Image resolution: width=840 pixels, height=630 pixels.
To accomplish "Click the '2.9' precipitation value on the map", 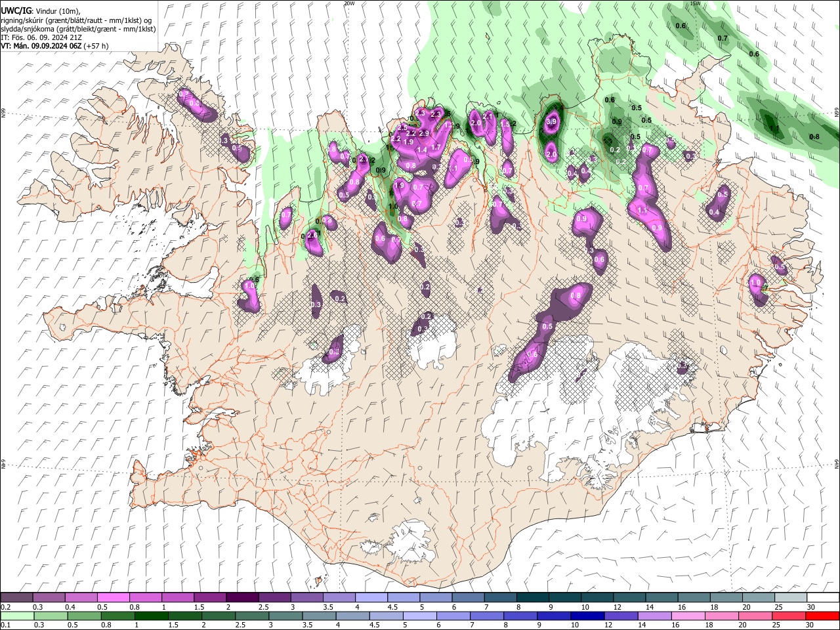I will (424, 133).
